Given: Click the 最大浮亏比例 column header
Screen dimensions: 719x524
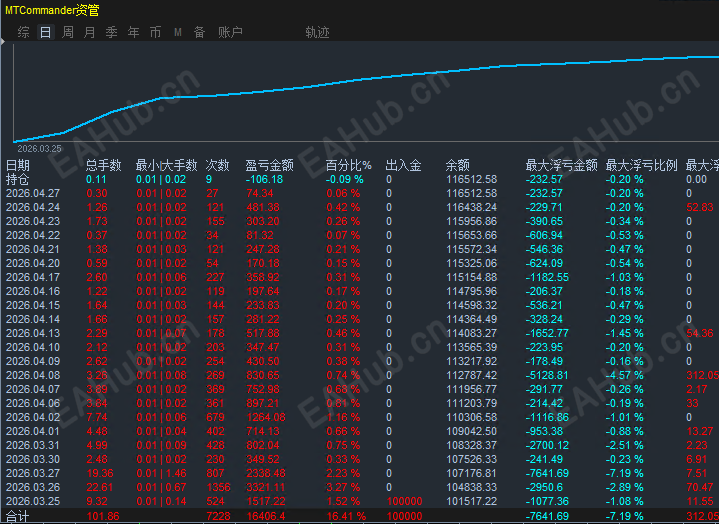Looking at the screenshot, I should [x=642, y=165].
